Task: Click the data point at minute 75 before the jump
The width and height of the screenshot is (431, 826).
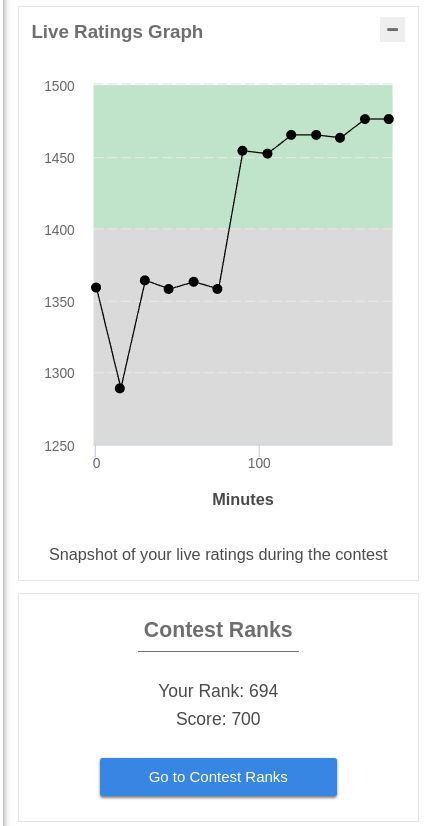Action: pyautogui.click(x=217, y=289)
